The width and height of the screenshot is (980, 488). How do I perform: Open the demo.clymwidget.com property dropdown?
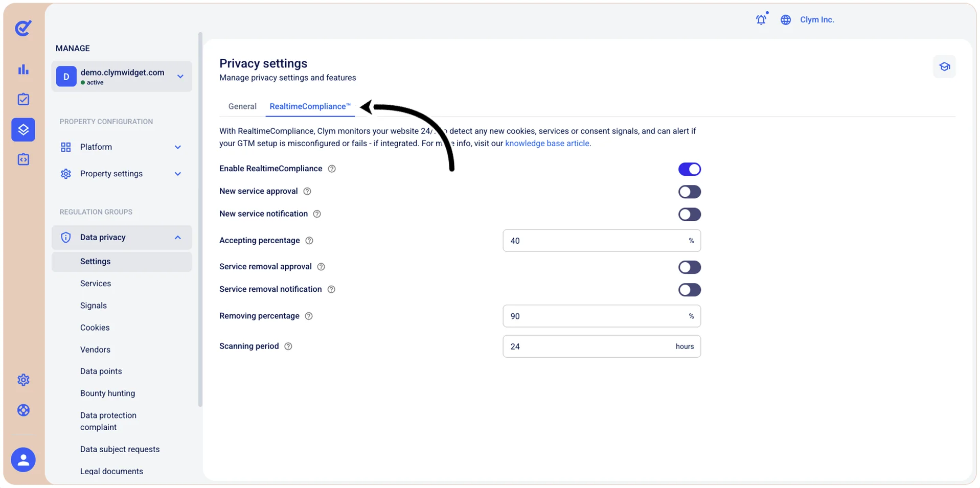(x=122, y=77)
